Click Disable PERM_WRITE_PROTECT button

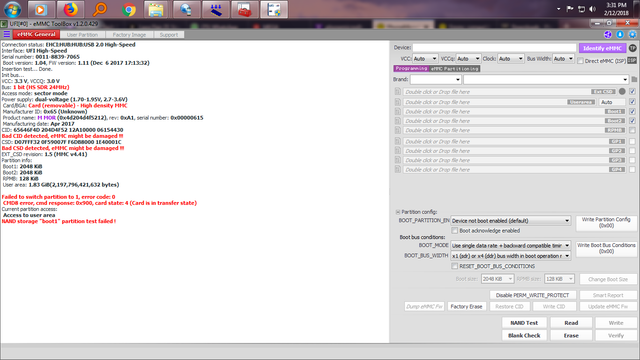click(x=532, y=295)
